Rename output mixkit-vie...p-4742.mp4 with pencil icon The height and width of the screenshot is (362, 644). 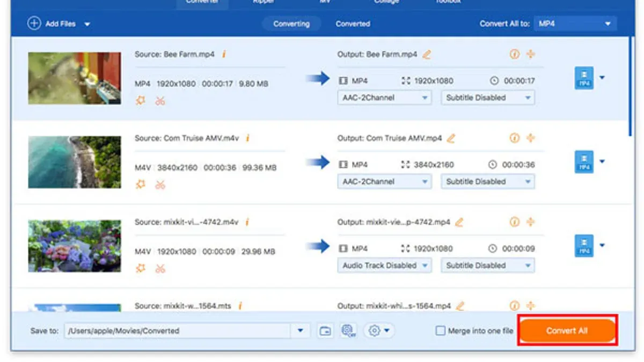point(459,221)
